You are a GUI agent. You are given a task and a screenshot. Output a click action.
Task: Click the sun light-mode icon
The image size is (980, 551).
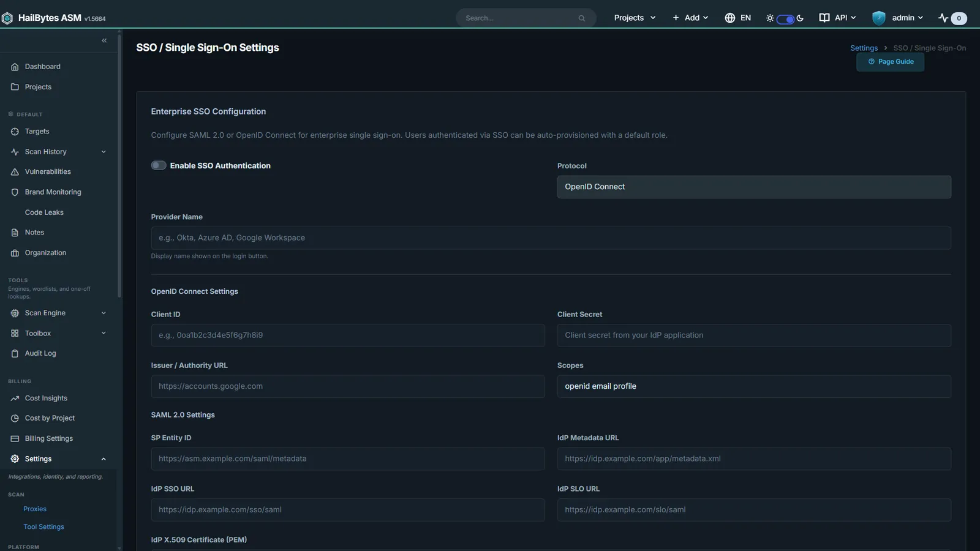(770, 18)
